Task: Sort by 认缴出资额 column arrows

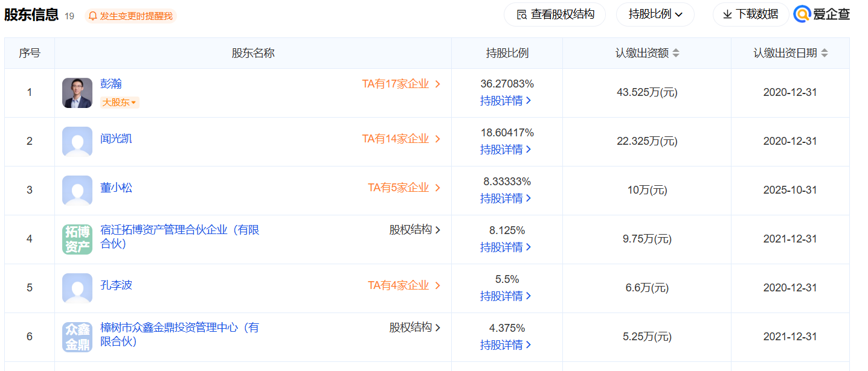Action: [x=676, y=53]
